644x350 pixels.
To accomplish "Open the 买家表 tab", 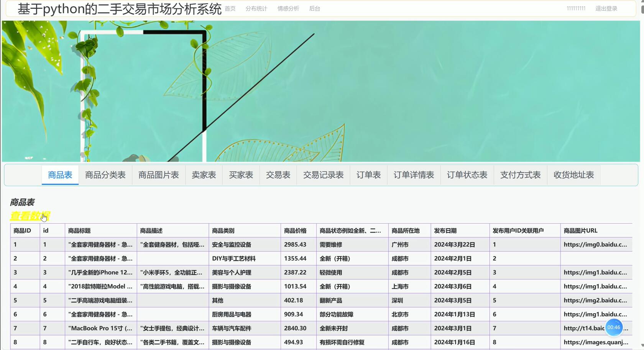I will point(241,175).
